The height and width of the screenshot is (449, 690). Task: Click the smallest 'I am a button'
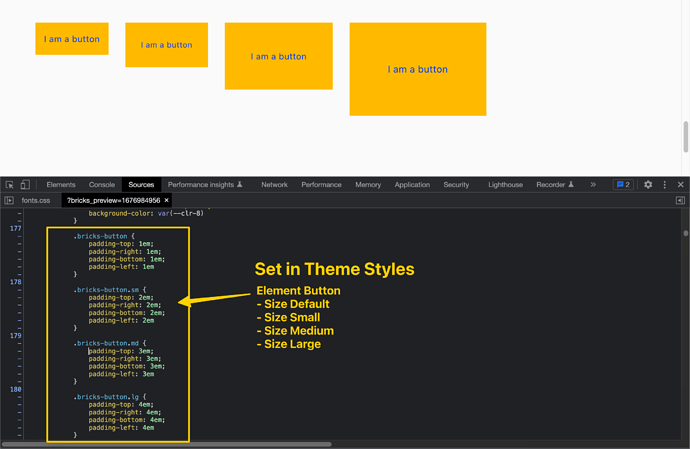click(72, 39)
